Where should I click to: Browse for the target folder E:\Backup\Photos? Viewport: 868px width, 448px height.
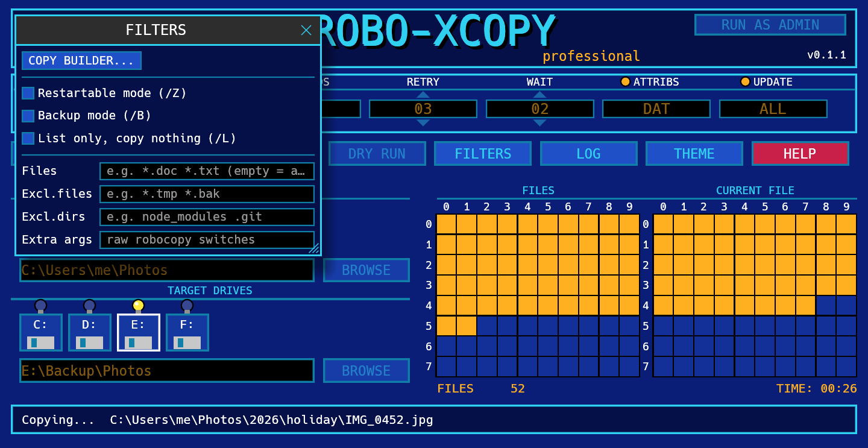tap(366, 371)
